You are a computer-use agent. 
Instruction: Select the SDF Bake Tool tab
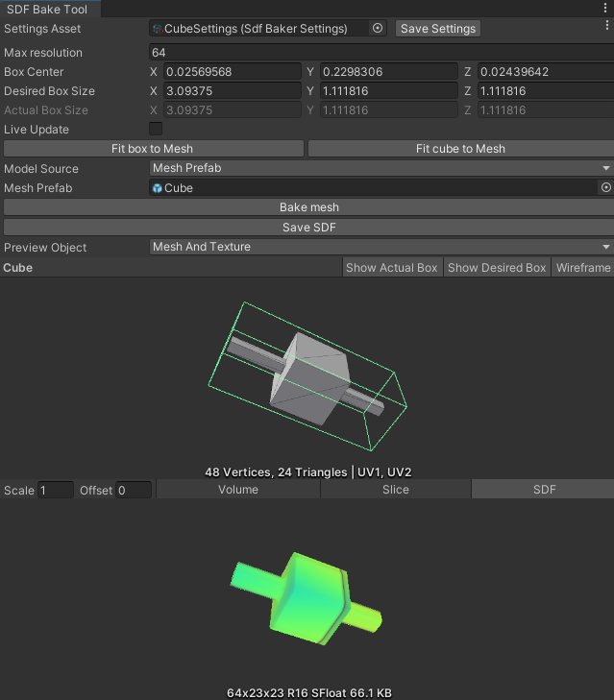[47, 9]
